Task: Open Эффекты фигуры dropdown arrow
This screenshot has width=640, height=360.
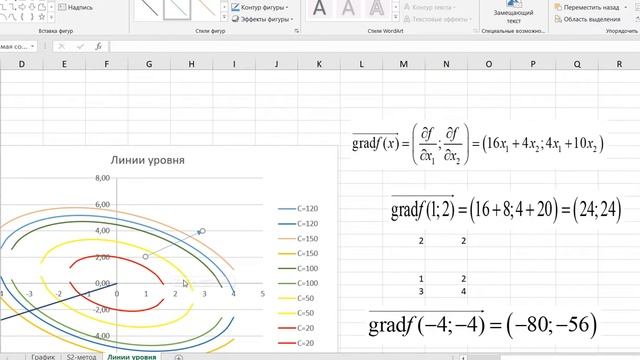Action: tap(292, 19)
